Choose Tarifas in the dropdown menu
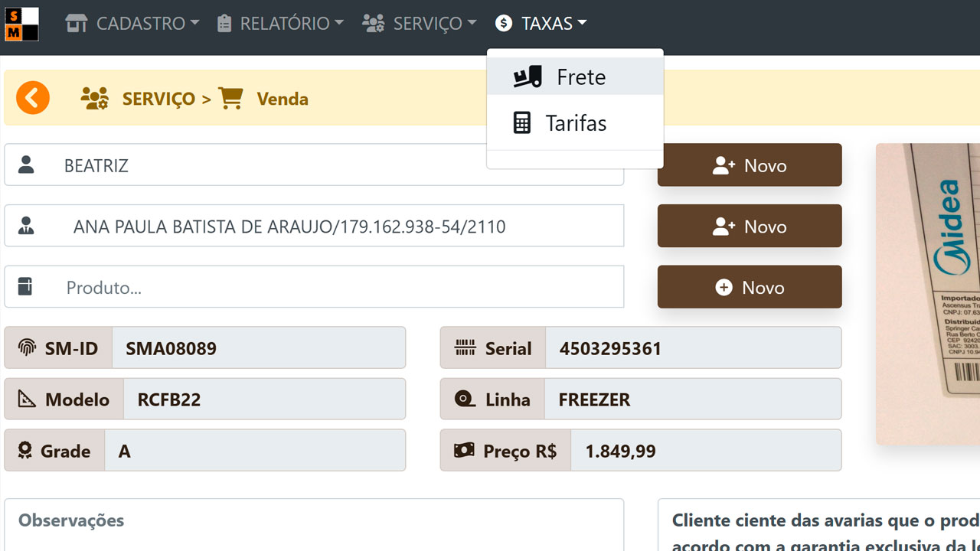 [x=576, y=123]
